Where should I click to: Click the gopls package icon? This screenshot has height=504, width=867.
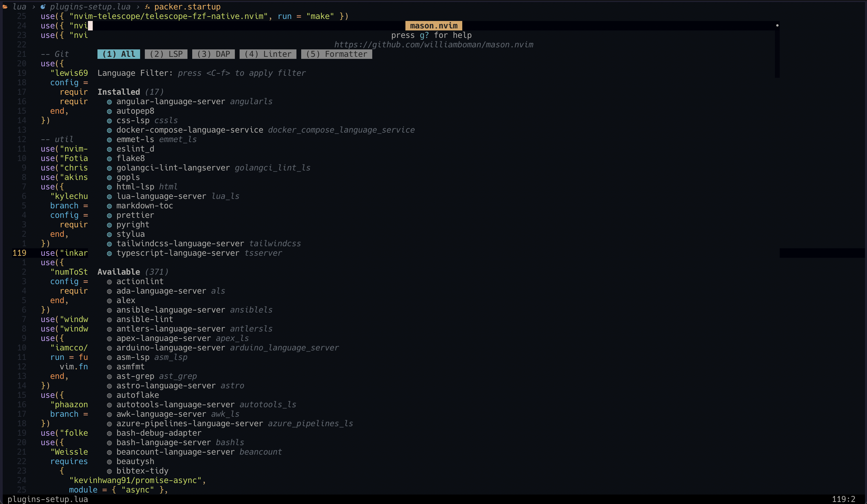pyautogui.click(x=109, y=177)
